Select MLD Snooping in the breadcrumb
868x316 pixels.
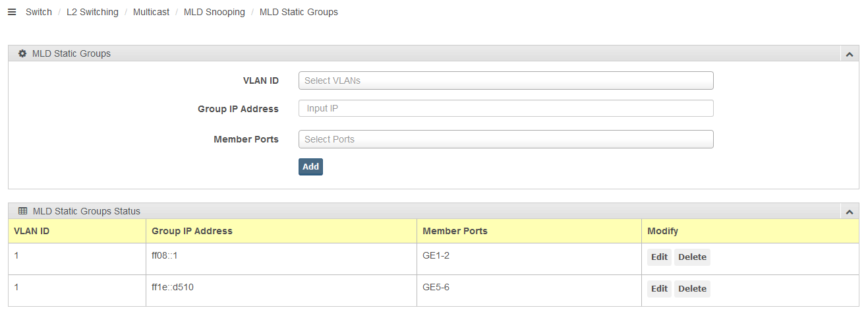tap(214, 12)
